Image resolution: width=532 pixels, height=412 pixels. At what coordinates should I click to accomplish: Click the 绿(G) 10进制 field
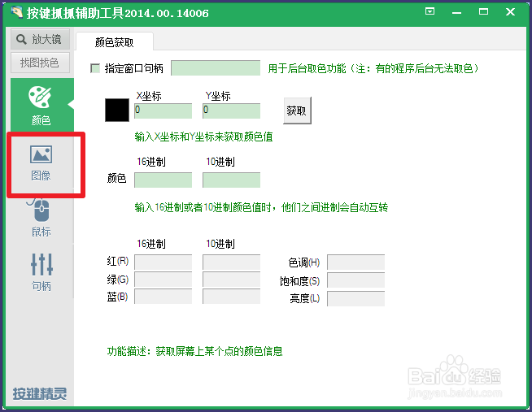[231, 280]
